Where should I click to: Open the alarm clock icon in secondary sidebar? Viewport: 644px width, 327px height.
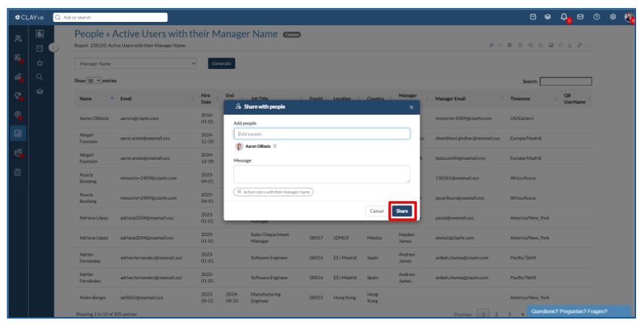click(40, 48)
